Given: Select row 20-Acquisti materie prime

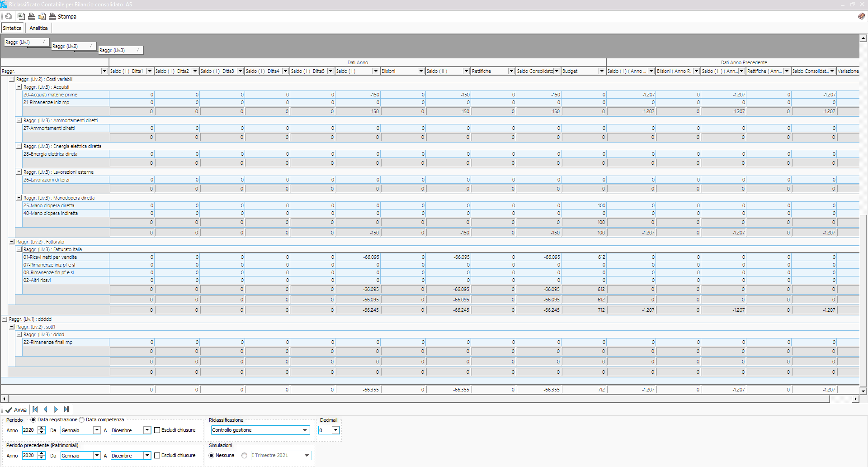Looking at the screenshot, I should point(441,95).
